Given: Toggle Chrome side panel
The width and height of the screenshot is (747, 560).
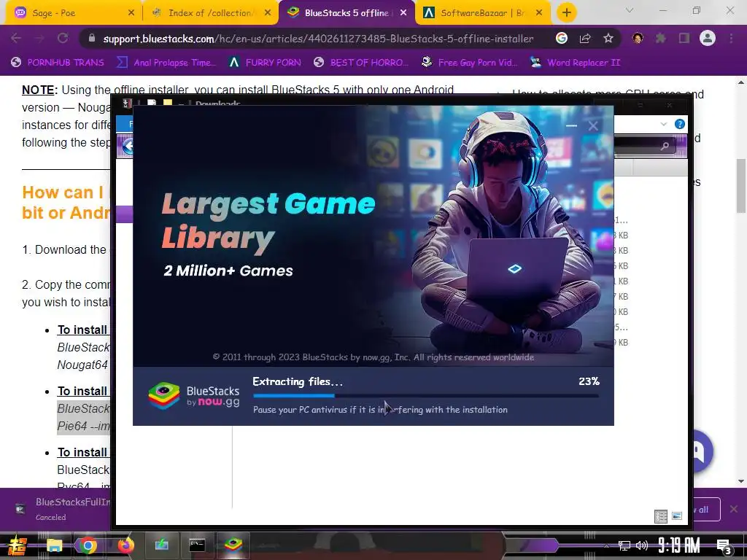Looking at the screenshot, I should (x=684, y=38).
